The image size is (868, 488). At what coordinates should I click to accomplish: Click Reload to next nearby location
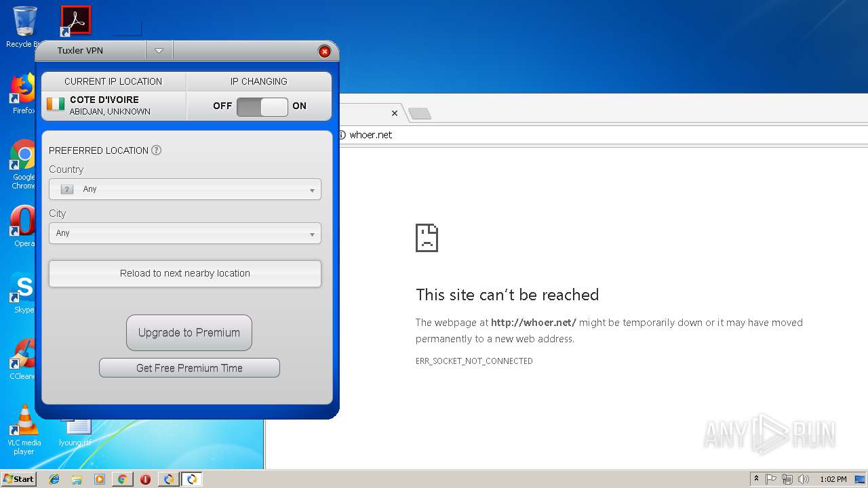[185, 274]
